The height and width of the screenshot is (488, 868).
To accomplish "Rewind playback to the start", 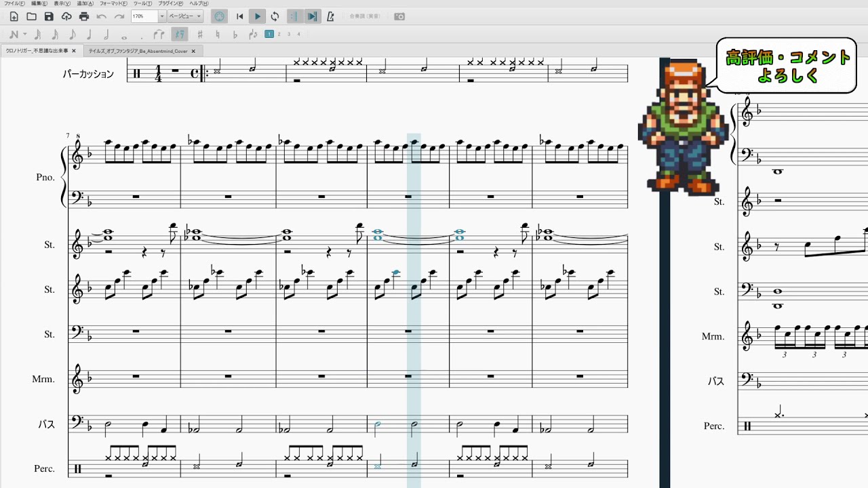I will coord(240,16).
